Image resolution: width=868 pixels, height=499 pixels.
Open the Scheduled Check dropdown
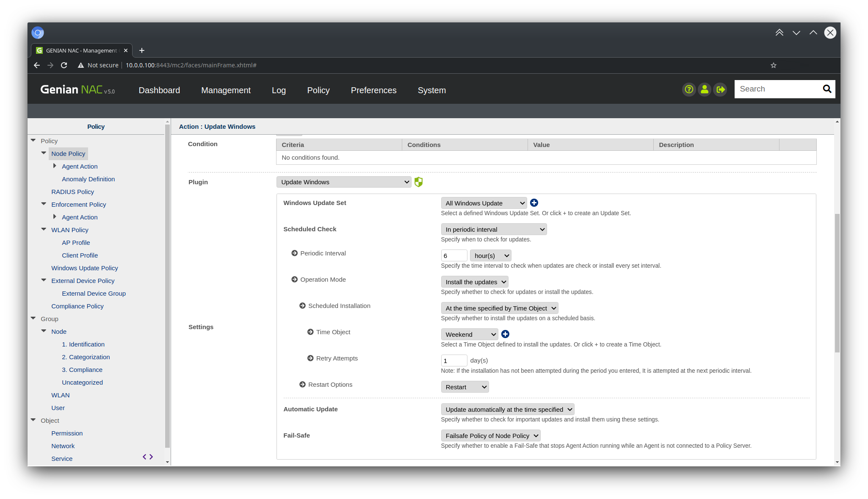[494, 230]
